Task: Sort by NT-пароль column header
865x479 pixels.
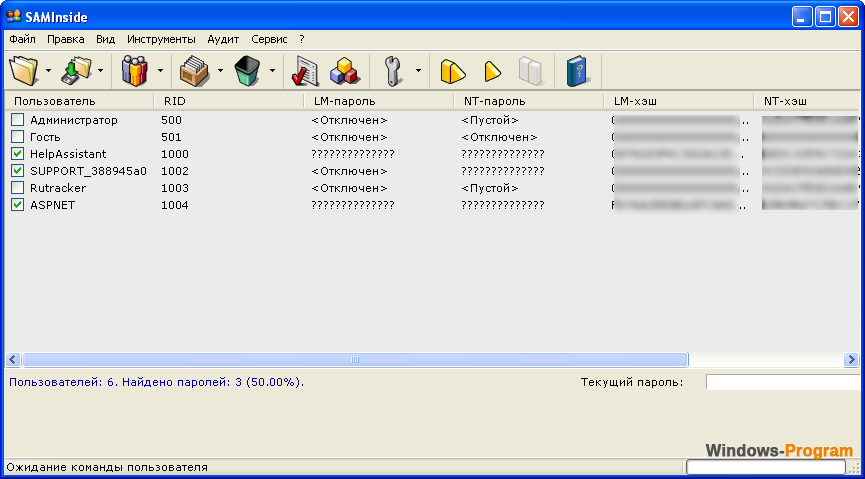Action: click(529, 101)
